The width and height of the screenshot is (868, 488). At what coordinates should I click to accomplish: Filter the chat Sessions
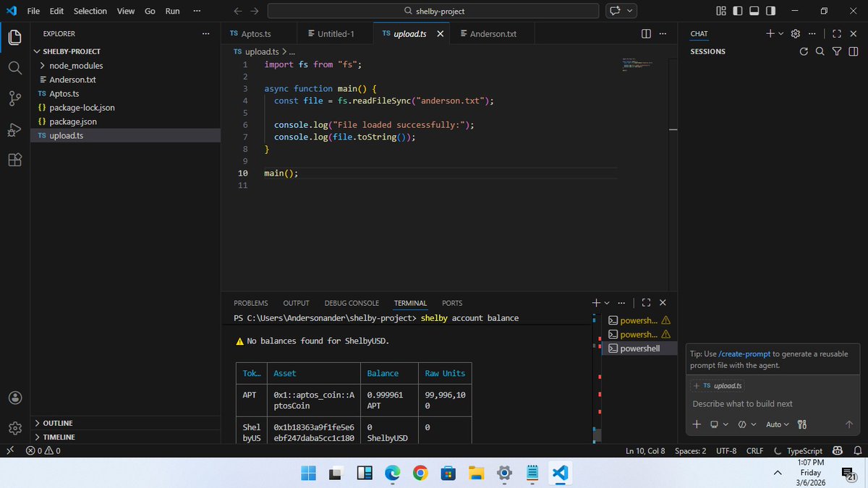point(836,51)
